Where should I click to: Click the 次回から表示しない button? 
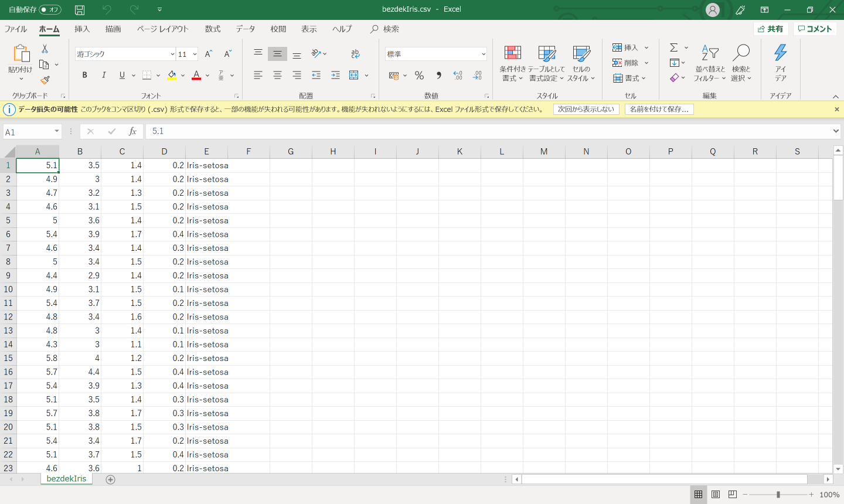pos(586,109)
